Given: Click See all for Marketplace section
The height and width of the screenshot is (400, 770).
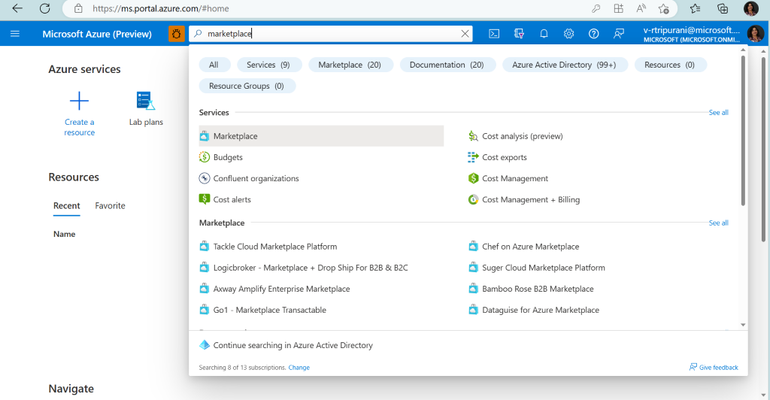Looking at the screenshot, I should click(x=718, y=223).
